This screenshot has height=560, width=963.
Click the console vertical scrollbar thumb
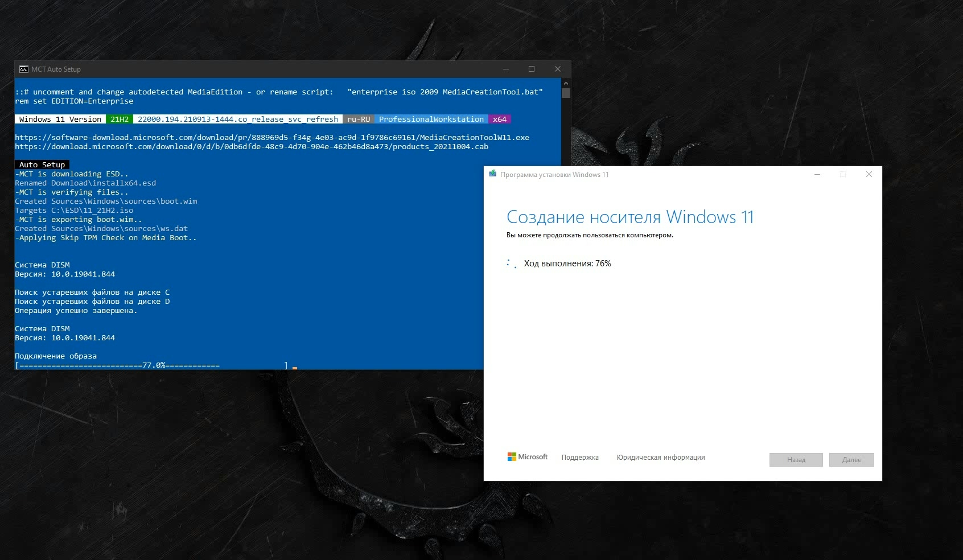coord(566,93)
